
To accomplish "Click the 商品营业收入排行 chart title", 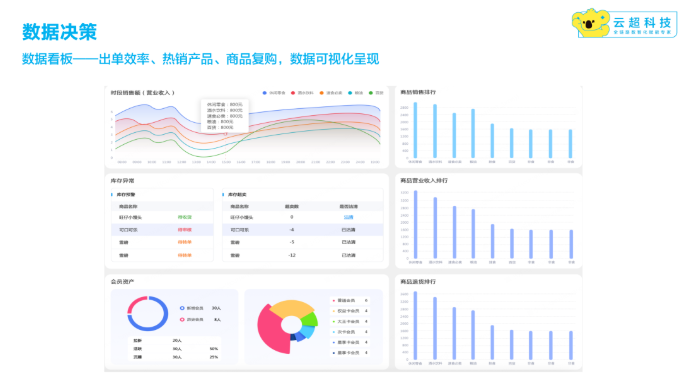I will (424, 181).
